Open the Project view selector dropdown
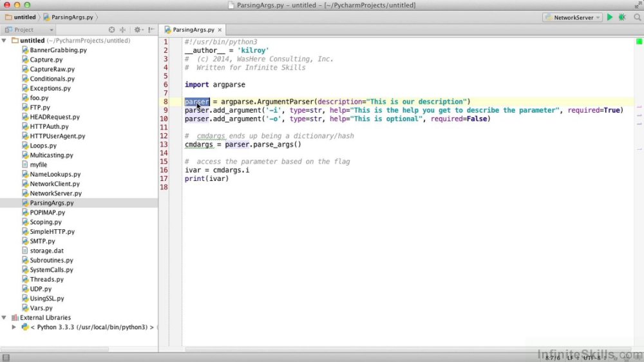The height and width of the screenshot is (362, 644). coord(29,30)
